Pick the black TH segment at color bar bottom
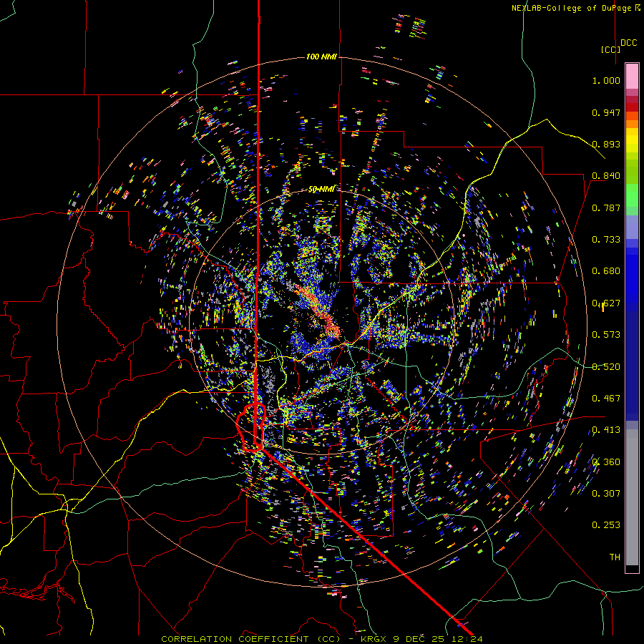644x644 pixels. [632, 568]
